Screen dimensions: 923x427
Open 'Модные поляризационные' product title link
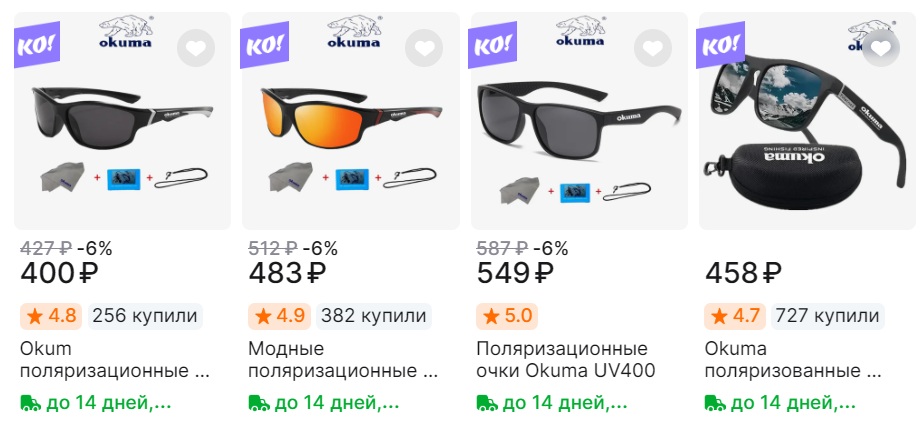pos(343,360)
